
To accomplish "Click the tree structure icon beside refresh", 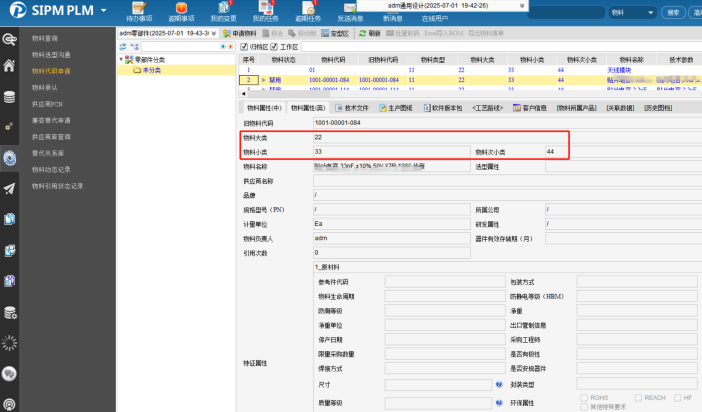I will click(x=134, y=47).
